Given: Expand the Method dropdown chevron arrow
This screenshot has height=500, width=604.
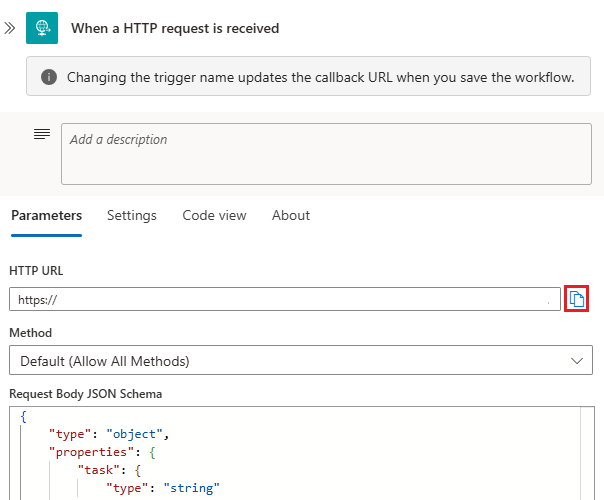Looking at the screenshot, I should (577, 360).
